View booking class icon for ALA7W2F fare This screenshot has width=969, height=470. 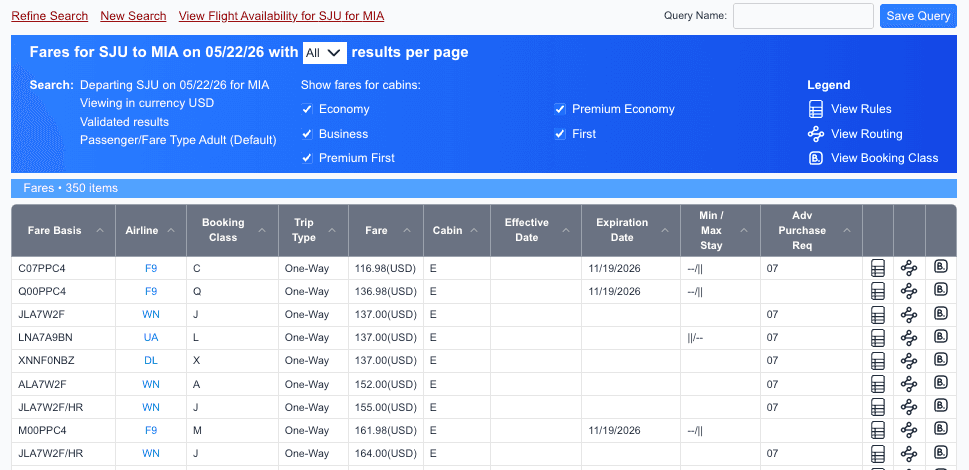(x=941, y=382)
